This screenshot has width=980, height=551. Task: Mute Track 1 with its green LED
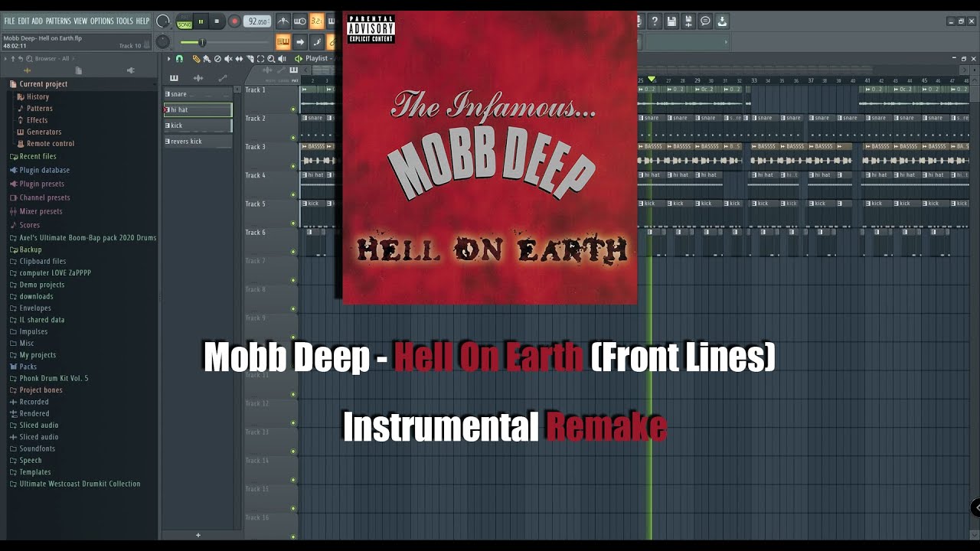click(293, 109)
